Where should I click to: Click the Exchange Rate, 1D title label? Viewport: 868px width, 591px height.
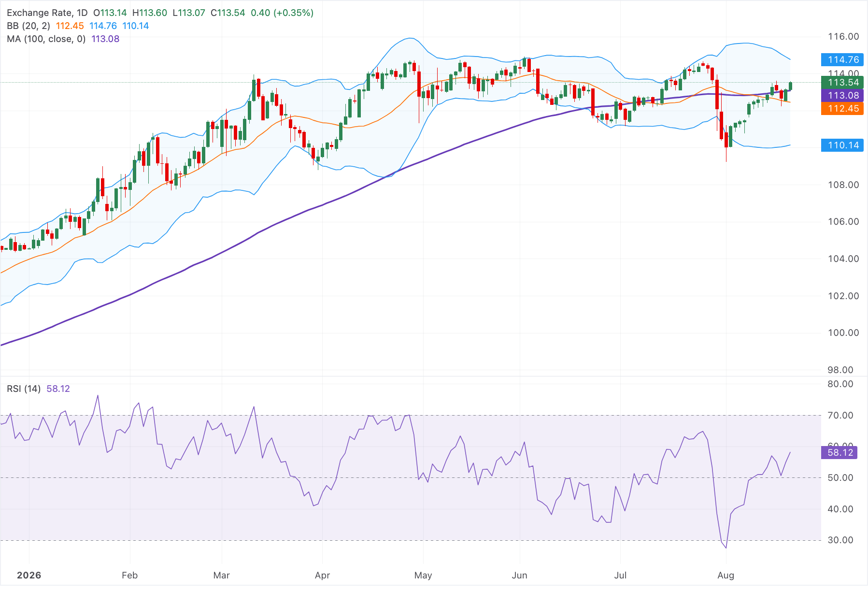coord(47,13)
